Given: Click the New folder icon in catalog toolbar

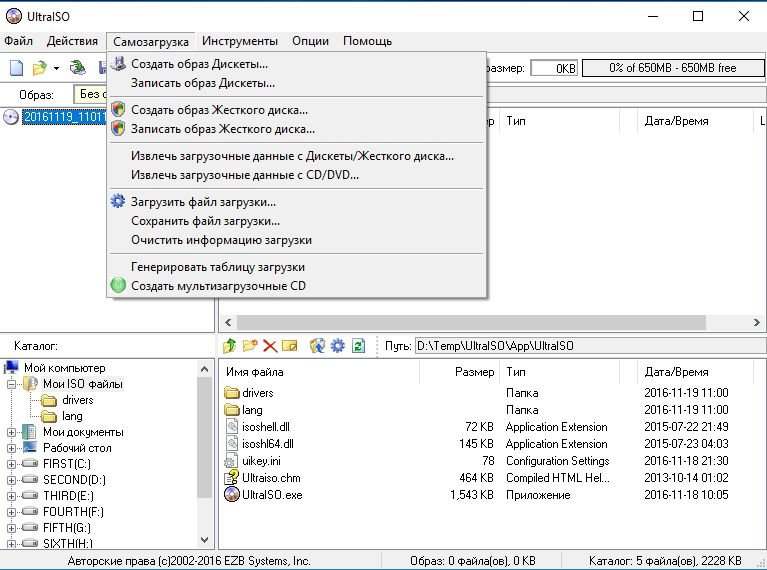Looking at the screenshot, I should pos(249,346).
